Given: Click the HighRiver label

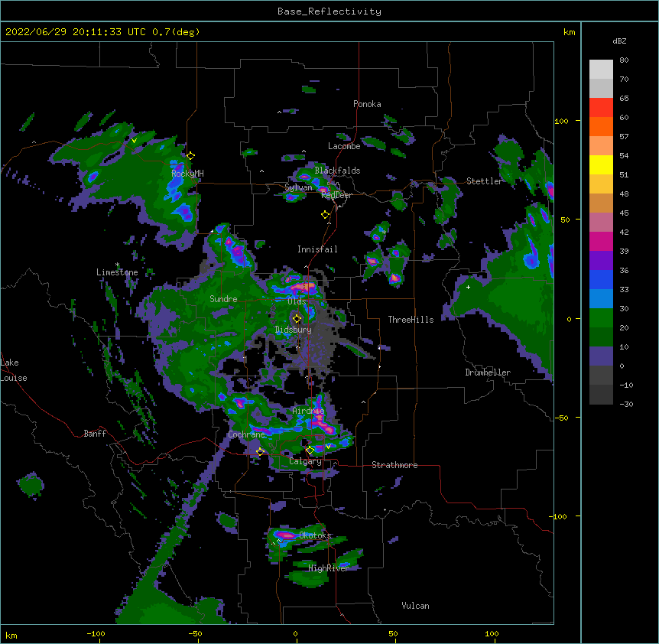Looking at the screenshot, I should (329, 568).
